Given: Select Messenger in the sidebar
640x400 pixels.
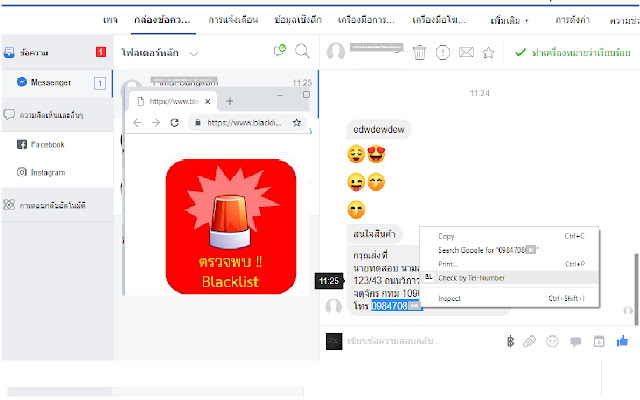Looking at the screenshot, I should [56, 83].
